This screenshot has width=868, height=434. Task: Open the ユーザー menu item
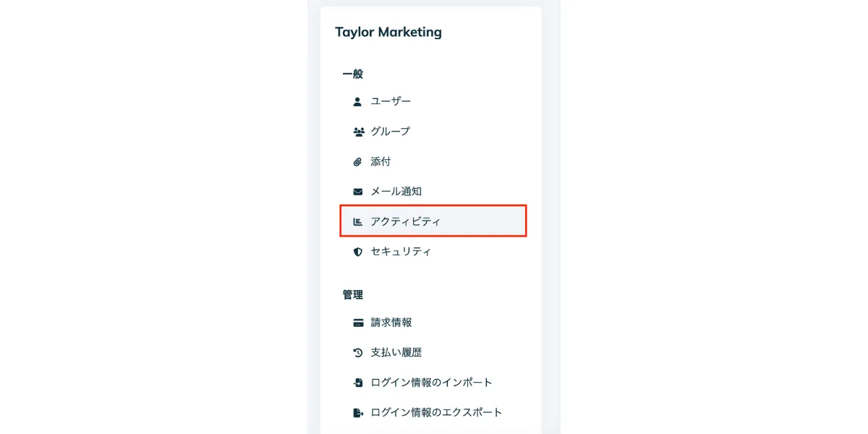tap(391, 101)
